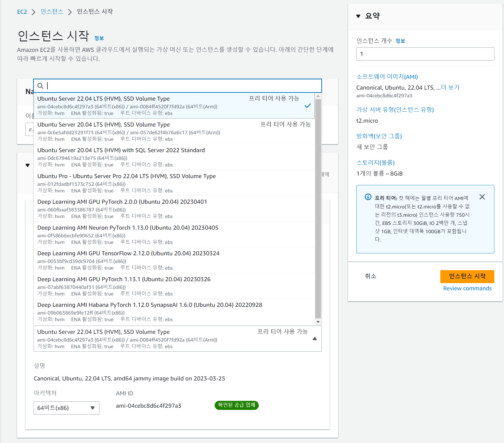504x443 pixels.
Task: Click the 취소 cancel button
Action: pos(370,276)
